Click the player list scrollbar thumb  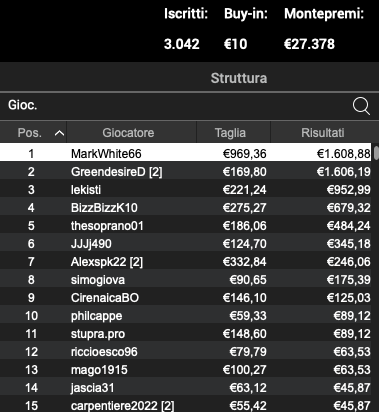pos(376,153)
